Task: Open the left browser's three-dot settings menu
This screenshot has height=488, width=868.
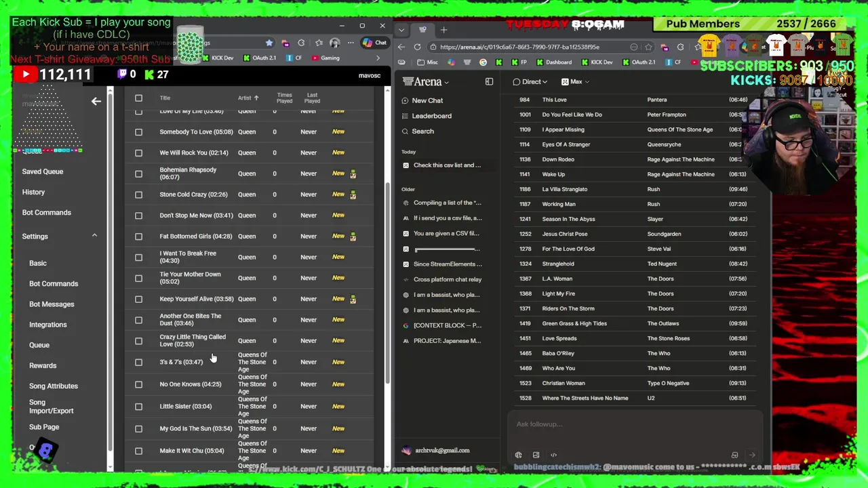Action: pyautogui.click(x=351, y=43)
